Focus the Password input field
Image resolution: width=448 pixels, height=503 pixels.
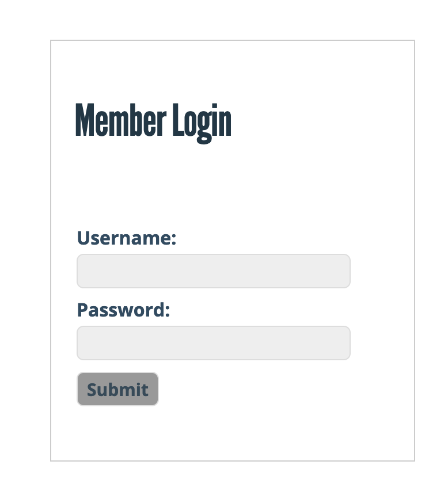[213, 343]
